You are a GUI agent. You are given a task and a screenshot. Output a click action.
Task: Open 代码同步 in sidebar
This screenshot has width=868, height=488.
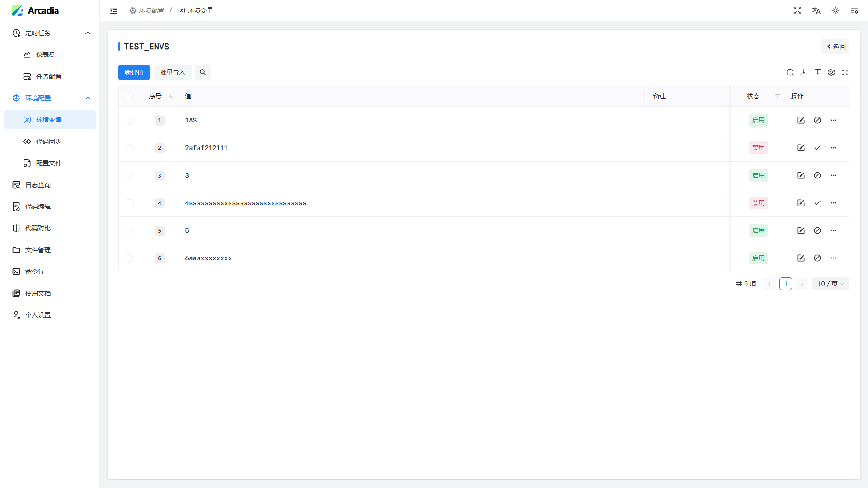[x=49, y=141]
